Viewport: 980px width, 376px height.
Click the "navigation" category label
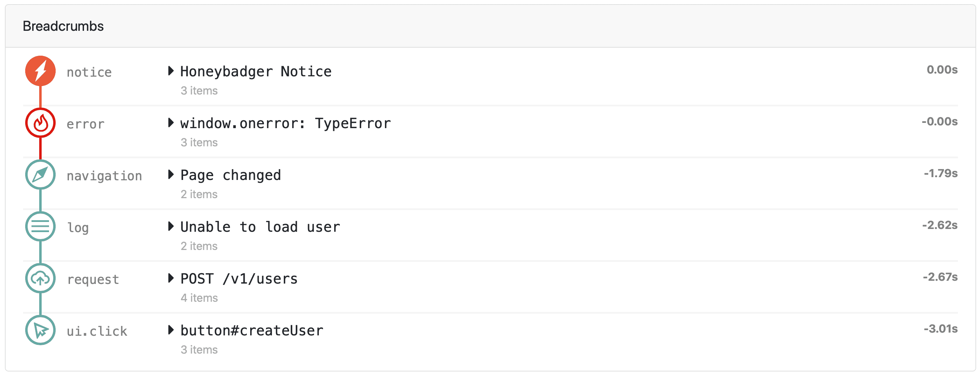click(104, 176)
